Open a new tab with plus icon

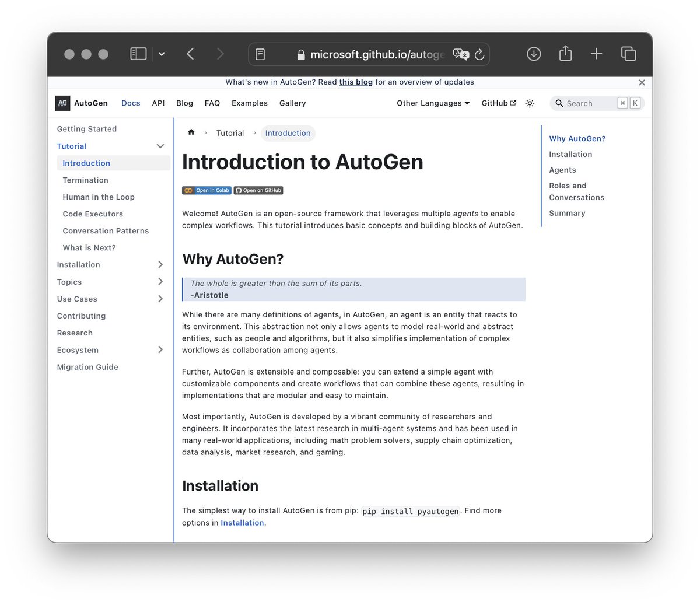point(596,54)
